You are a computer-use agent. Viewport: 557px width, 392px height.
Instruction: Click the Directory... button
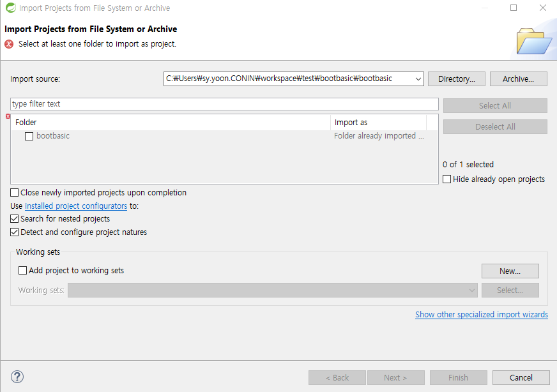[x=457, y=79]
